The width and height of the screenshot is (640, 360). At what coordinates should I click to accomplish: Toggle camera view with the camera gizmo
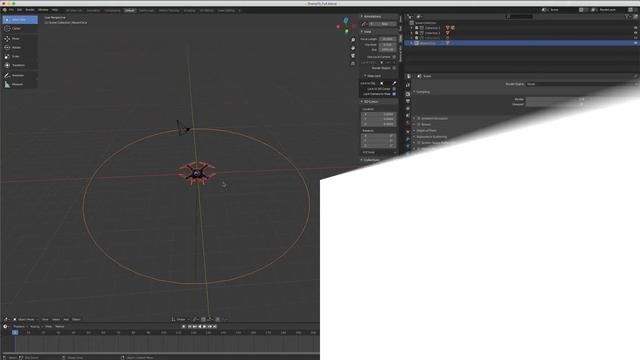353,56
